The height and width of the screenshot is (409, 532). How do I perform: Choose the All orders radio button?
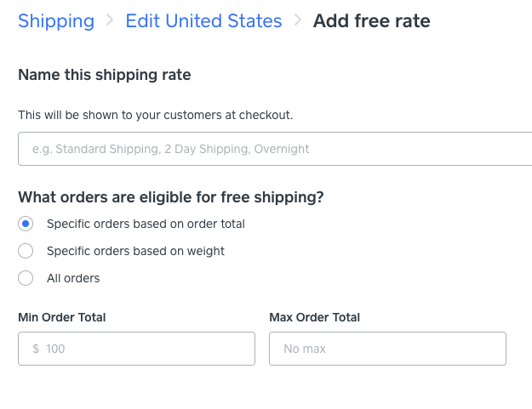[26, 278]
